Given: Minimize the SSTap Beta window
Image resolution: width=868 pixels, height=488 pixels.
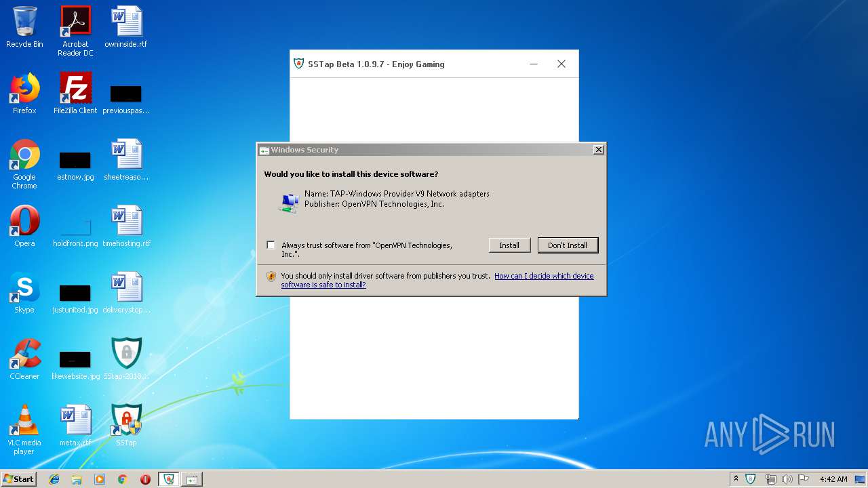Looking at the screenshot, I should click(534, 64).
